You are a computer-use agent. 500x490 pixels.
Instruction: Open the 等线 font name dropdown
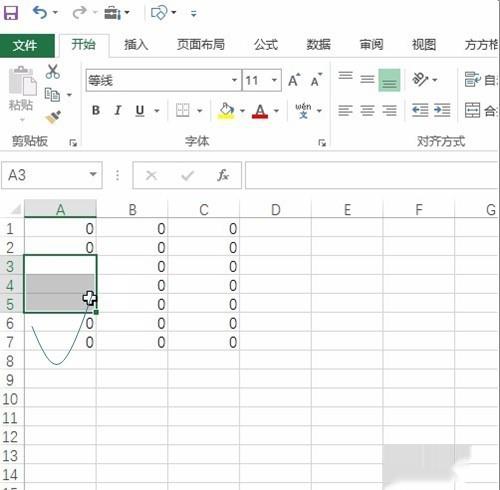coord(234,80)
